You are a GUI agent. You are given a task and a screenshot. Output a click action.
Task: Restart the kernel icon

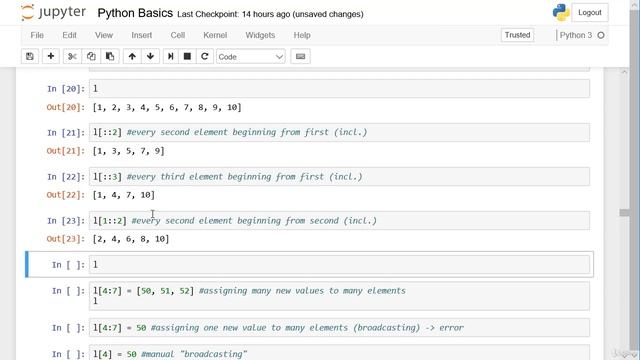pos(204,56)
